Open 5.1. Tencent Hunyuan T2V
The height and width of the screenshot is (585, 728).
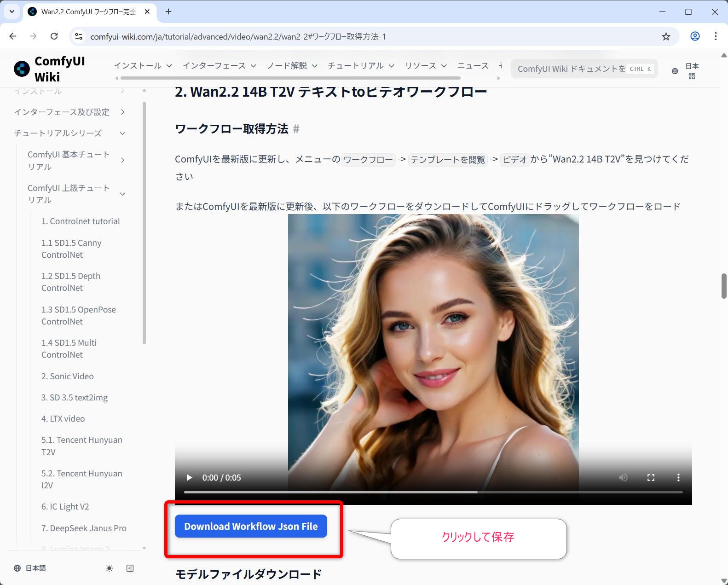tap(82, 446)
